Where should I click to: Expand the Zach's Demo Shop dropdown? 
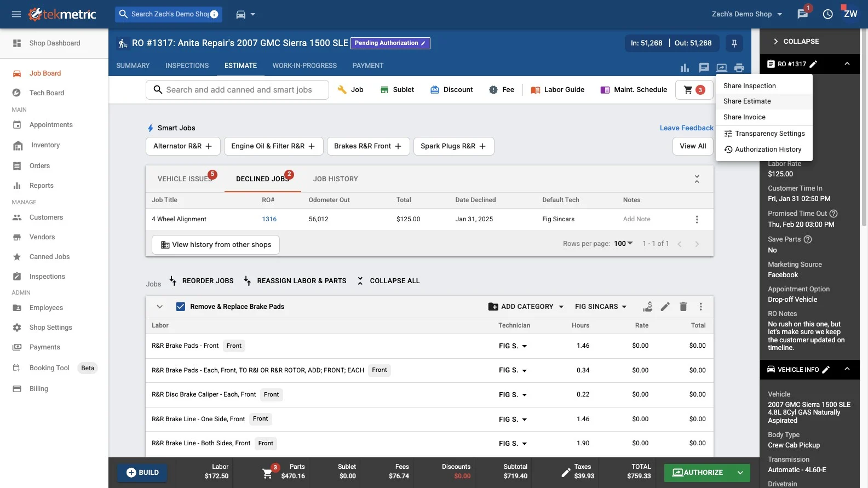coord(747,14)
